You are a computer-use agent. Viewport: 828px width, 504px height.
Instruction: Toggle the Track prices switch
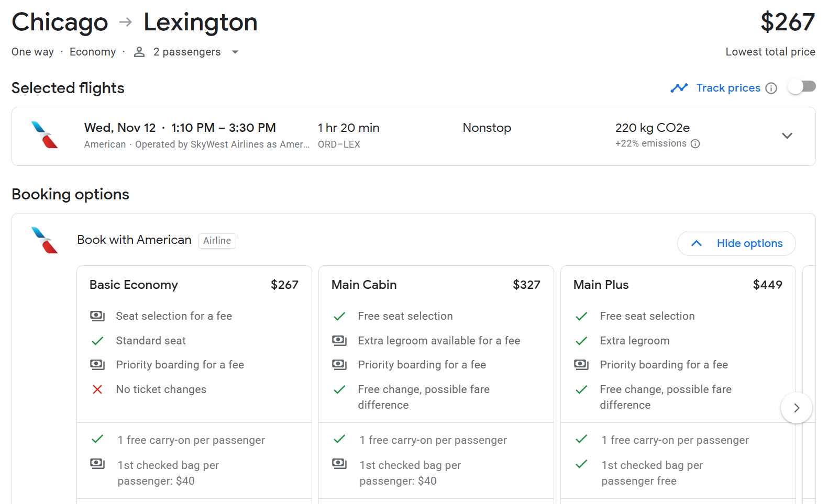(802, 87)
